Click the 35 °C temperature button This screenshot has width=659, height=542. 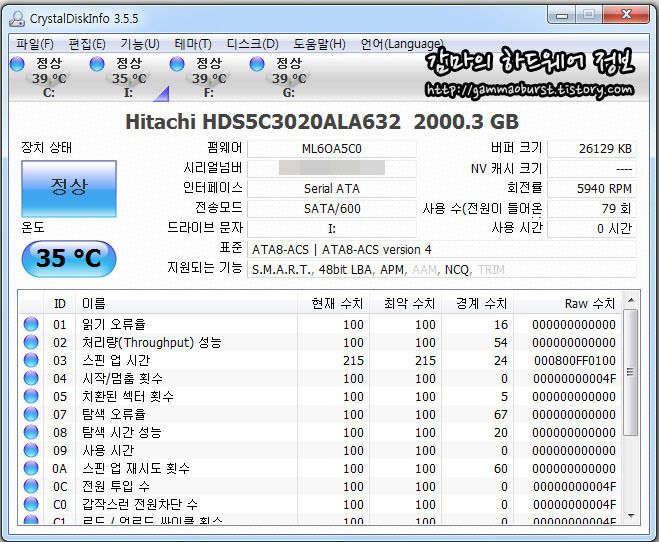(69, 258)
